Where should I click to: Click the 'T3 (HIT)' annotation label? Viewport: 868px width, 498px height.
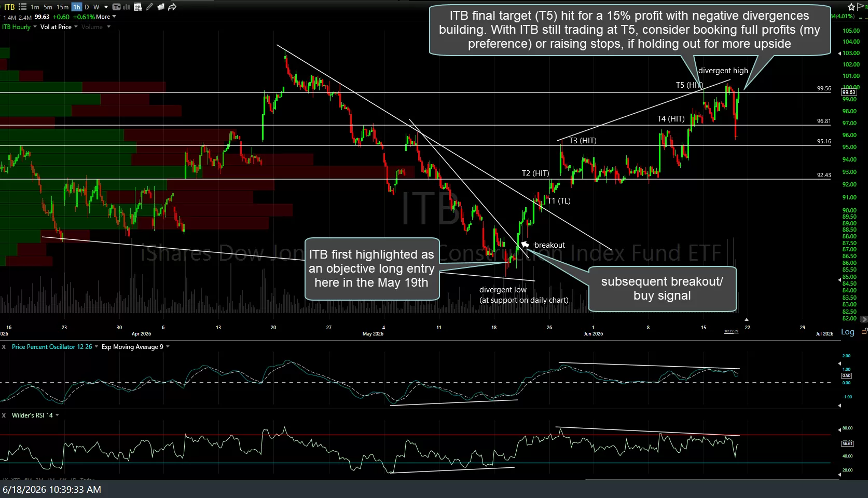coord(583,141)
